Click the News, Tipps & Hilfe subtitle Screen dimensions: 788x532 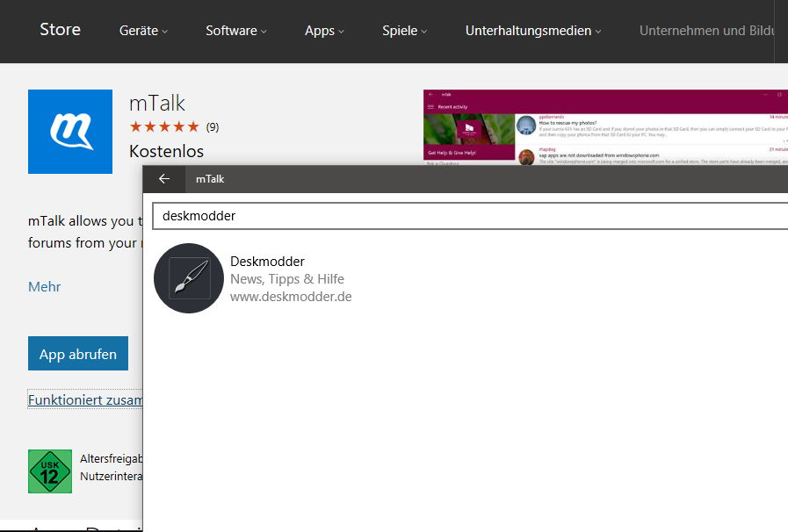[287, 279]
